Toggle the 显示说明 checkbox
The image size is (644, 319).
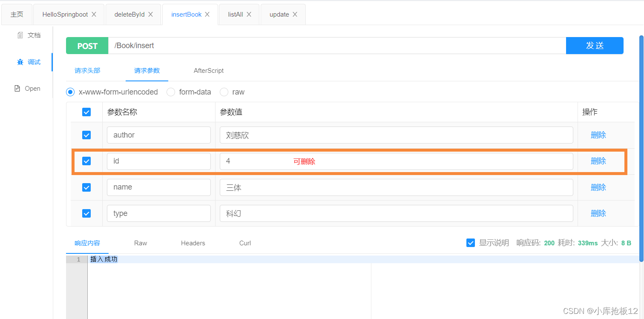(x=471, y=243)
